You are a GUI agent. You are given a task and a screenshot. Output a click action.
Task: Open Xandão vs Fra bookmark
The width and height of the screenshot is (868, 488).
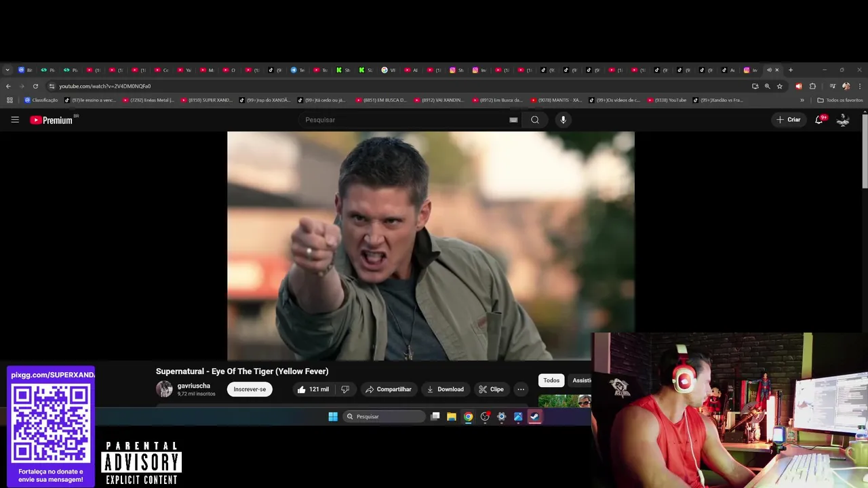coord(718,100)
